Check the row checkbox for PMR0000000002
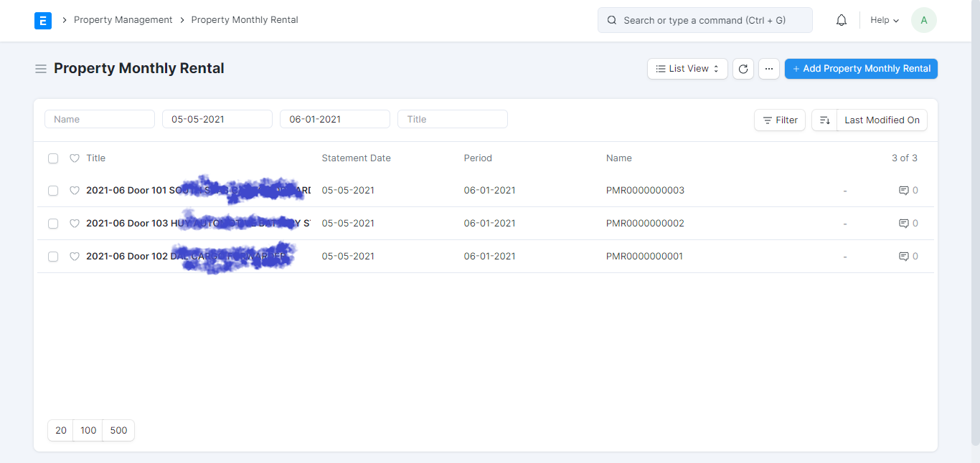Screen dimensions: 980x463 pyautogui.click(x=53, y=223)
